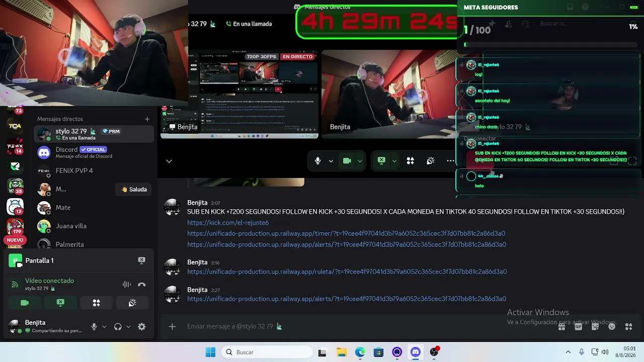Open the Palmerita direct message

click(x=94, y=244)
